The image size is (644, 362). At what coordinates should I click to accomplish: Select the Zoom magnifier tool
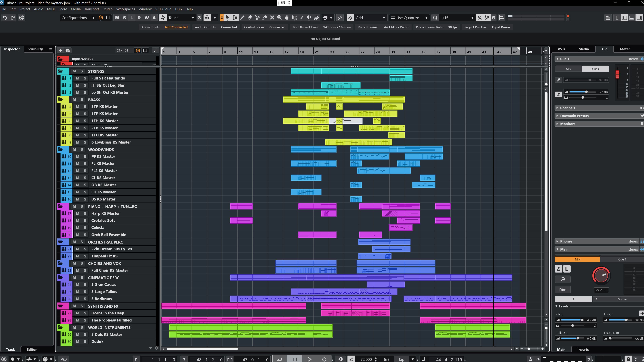pyautogui.click(x=279, y=17)
